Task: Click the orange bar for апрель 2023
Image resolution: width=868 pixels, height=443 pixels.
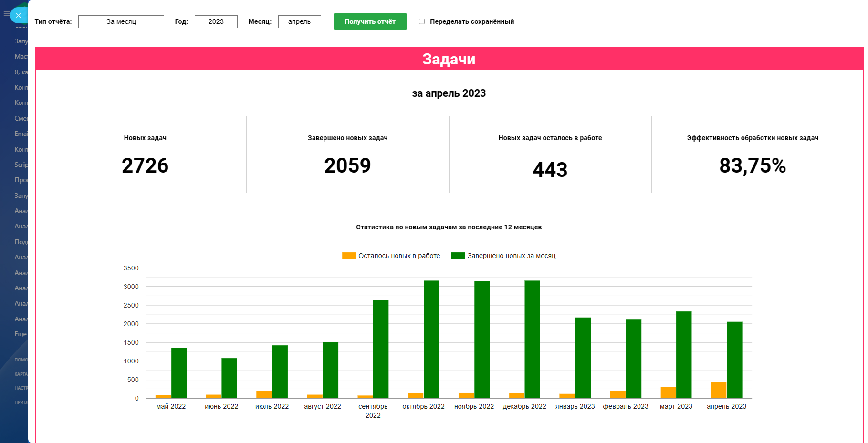Action: (718, 390)
